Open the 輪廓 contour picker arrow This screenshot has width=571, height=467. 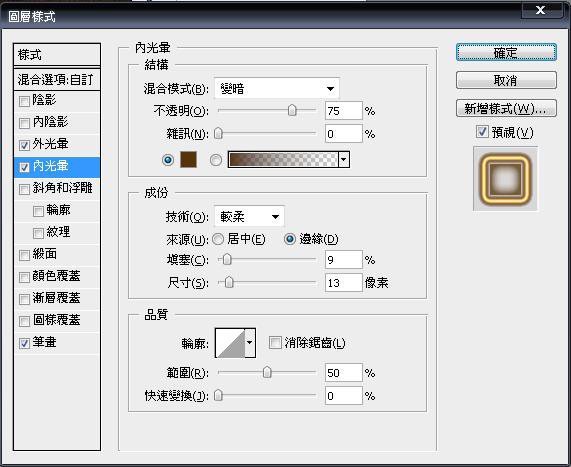click(250, 342)
